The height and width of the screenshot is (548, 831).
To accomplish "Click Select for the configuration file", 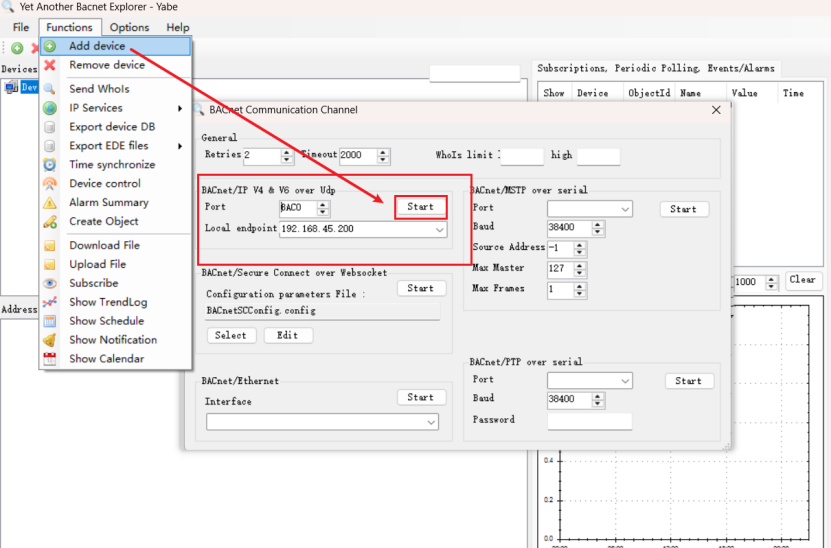I will point(231,335).
